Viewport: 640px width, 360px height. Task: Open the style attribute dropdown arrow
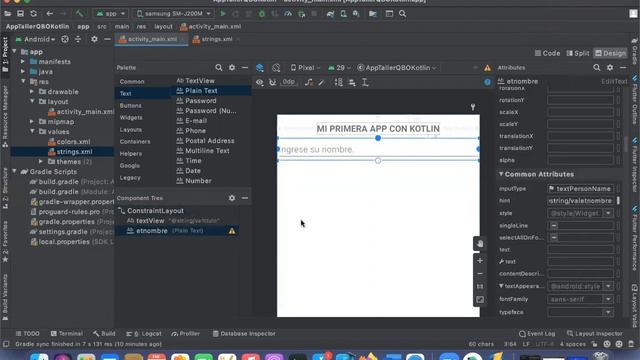point(608,213)
